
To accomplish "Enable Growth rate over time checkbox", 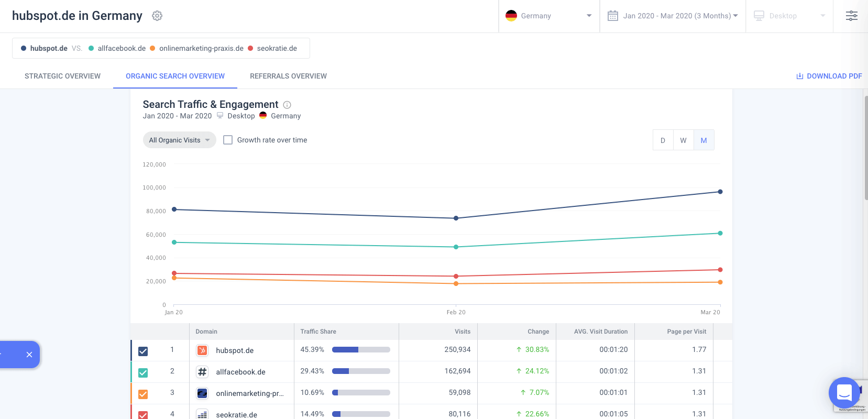I will tap(228, 140).
